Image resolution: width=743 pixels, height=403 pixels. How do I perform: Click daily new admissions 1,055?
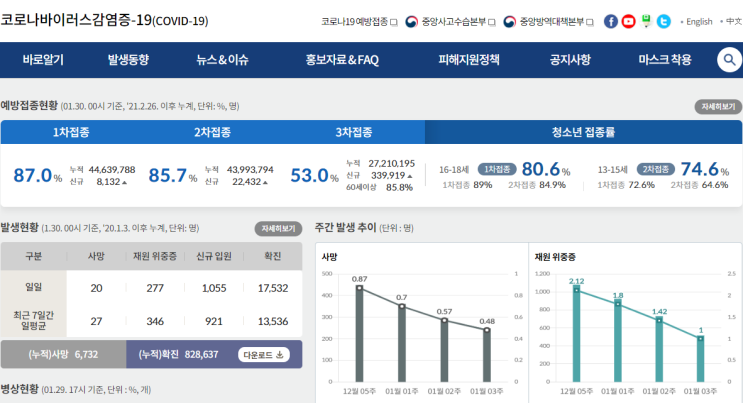(214, 288)
